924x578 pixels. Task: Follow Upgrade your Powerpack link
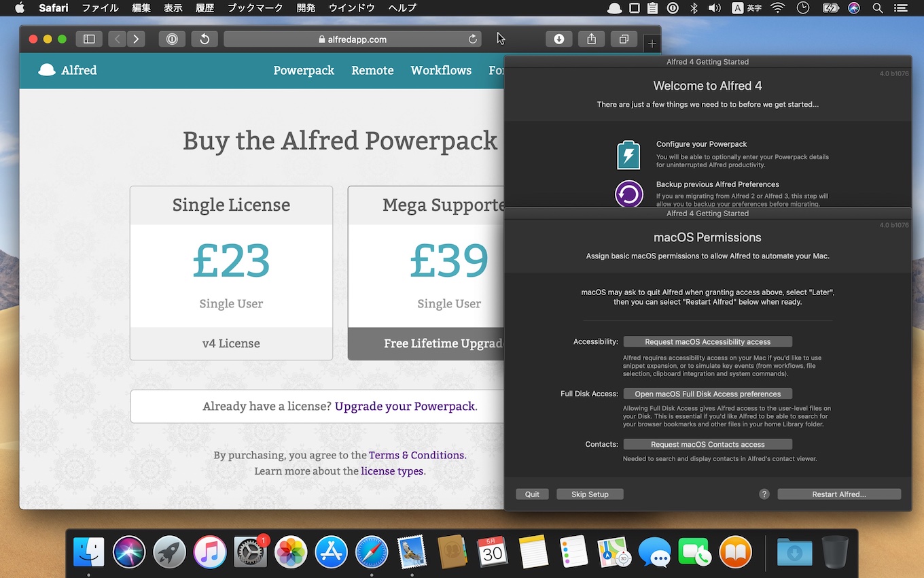[405, 406]
